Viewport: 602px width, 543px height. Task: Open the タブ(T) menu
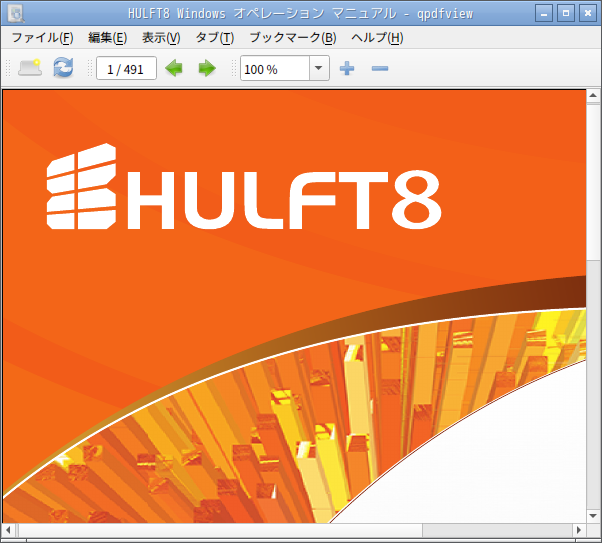click(x=215, y=38)
